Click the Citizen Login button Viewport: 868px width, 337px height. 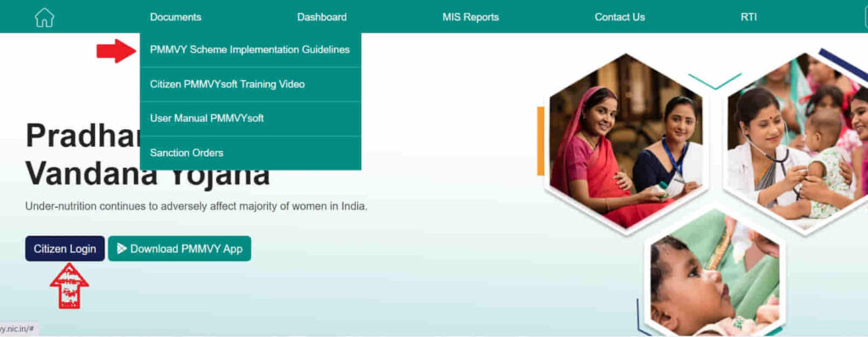64,249
